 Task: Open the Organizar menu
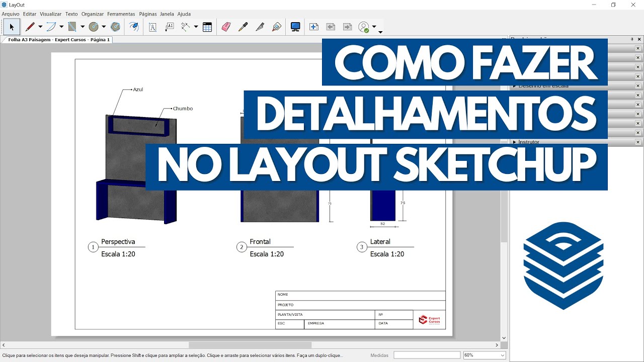pos(93,14)
